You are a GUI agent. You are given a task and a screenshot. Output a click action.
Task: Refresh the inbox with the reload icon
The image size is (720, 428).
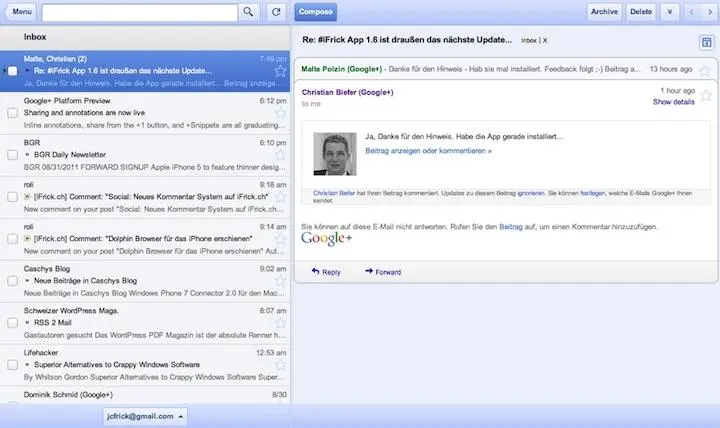276,12
